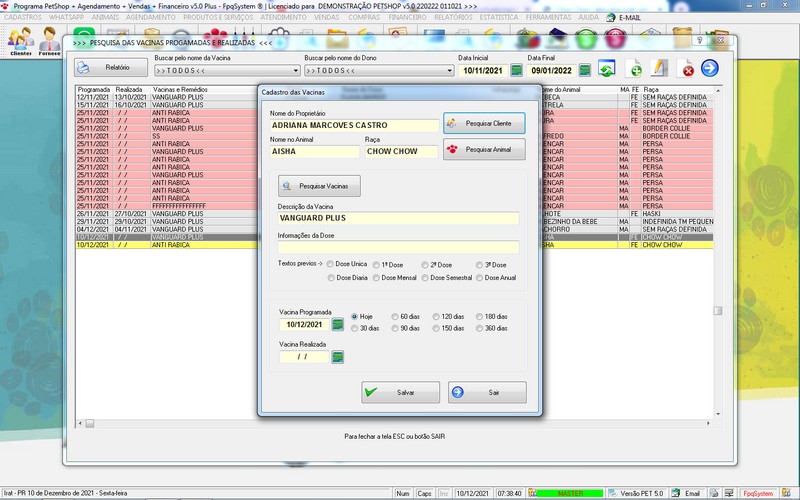Click FpqSystem label in status bar
Viewport: 800px width, 500px height.
[758, 493]
